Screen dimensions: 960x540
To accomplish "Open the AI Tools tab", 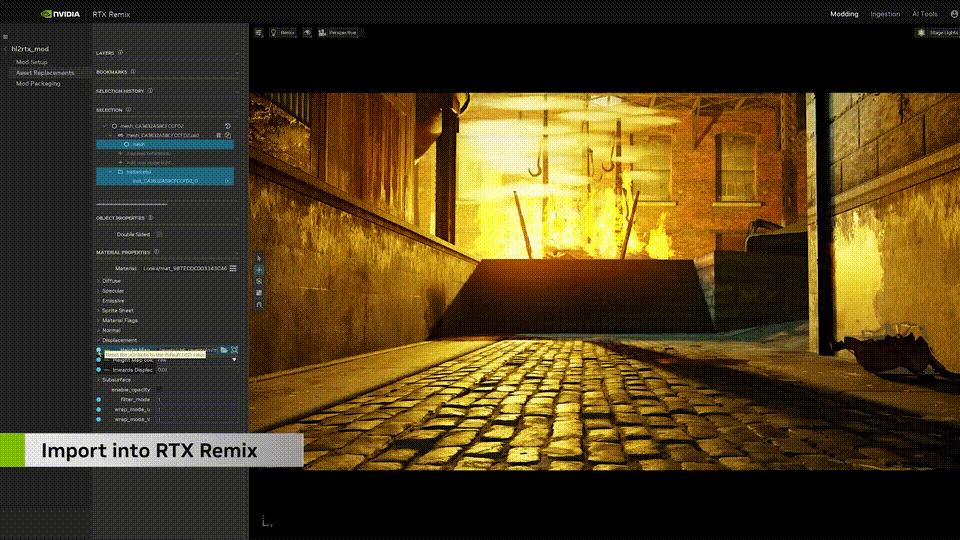I will (x=924, y=13).
